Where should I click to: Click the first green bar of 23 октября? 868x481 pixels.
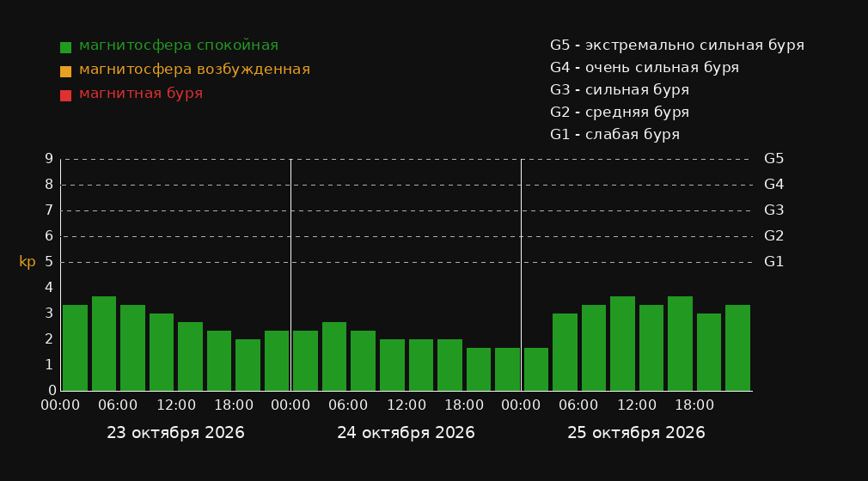pos(76,348)
